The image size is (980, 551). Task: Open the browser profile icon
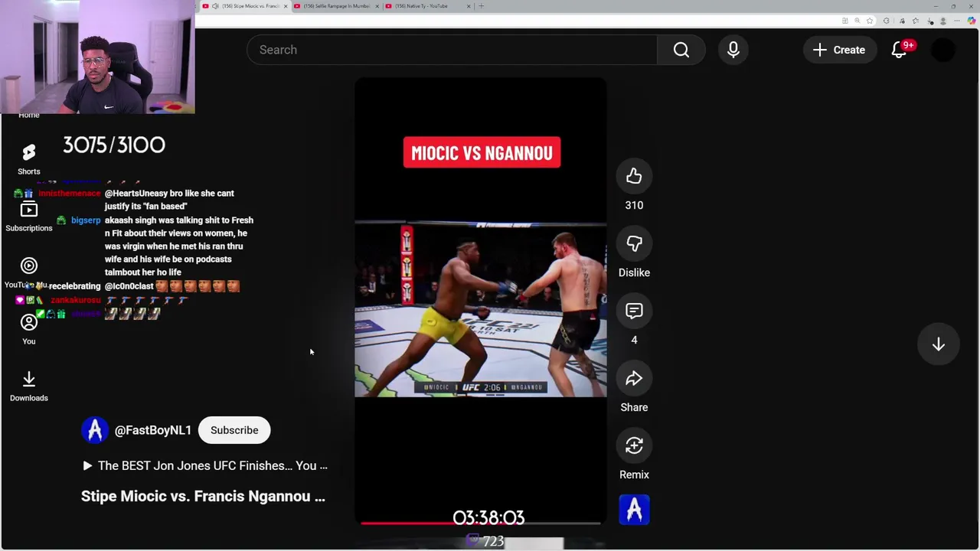[943, 21]
